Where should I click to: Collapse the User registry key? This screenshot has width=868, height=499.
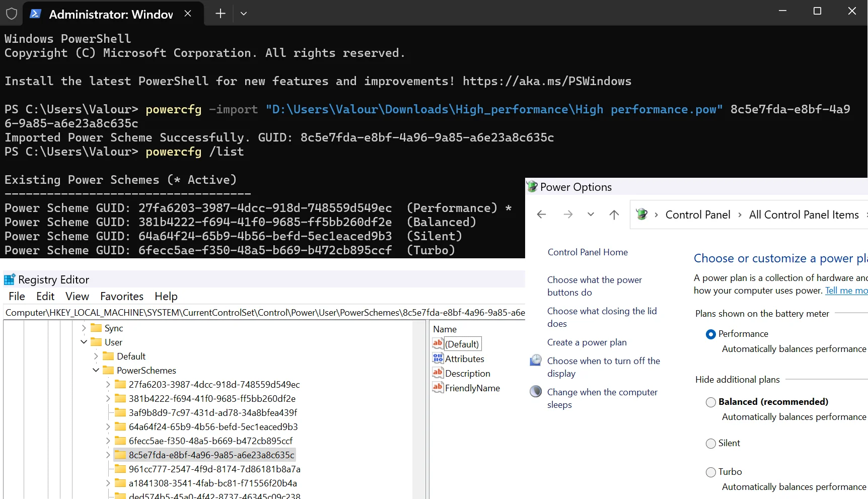(84, 342)
